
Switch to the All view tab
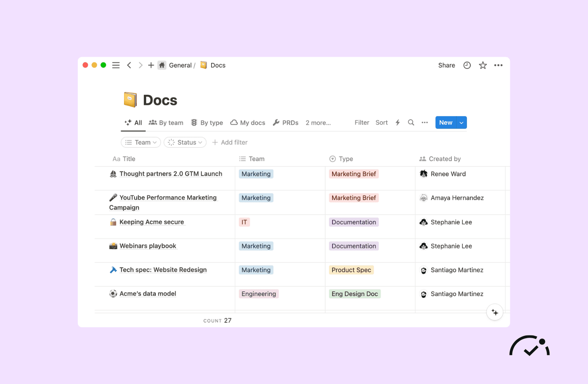pos(133,122)
